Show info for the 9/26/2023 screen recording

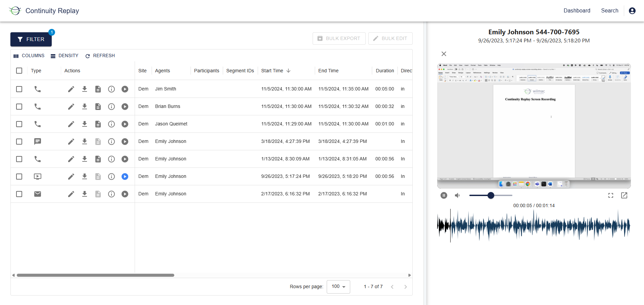[111, 177]
